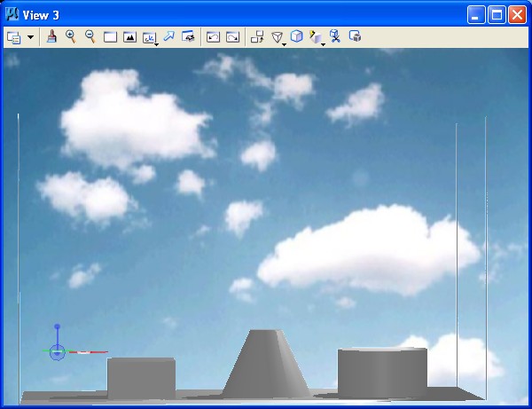Click the Copy View icon
Screen dimensions: 532x409
(x=257, y=36)
